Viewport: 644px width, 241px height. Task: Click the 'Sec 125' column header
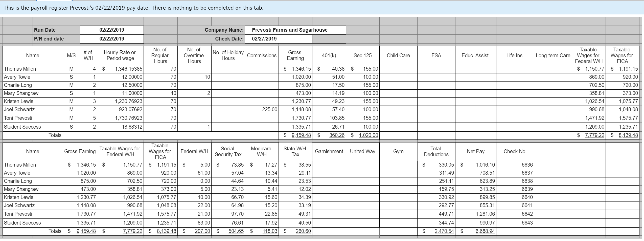[x=362, y=55]
